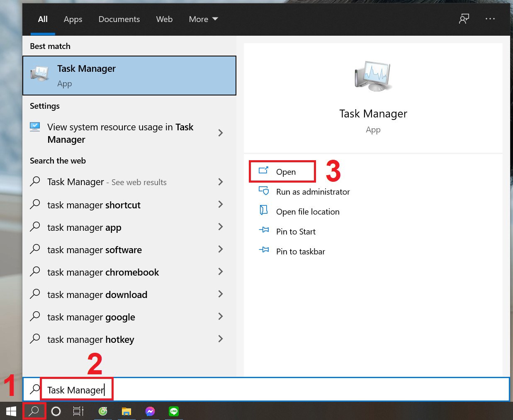This screenshot has width=513, height=420.
Task: Expand the task manager shortcut suggestion arrow
Action: coord(220,204)
